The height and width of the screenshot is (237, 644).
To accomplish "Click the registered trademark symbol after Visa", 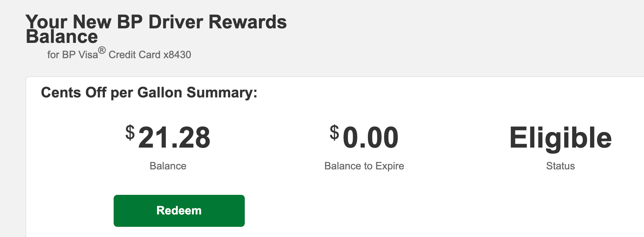I will (102, 51).
